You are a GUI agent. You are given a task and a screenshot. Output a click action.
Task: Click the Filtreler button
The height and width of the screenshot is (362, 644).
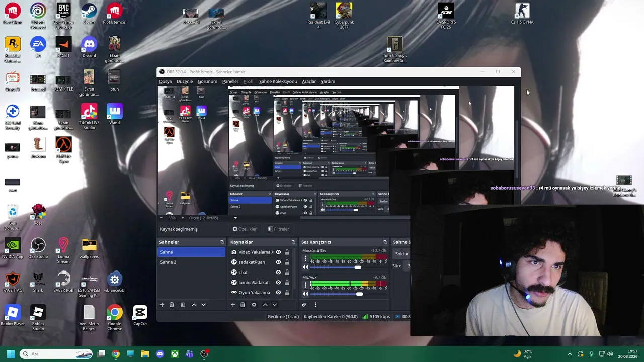click(279, 229)
